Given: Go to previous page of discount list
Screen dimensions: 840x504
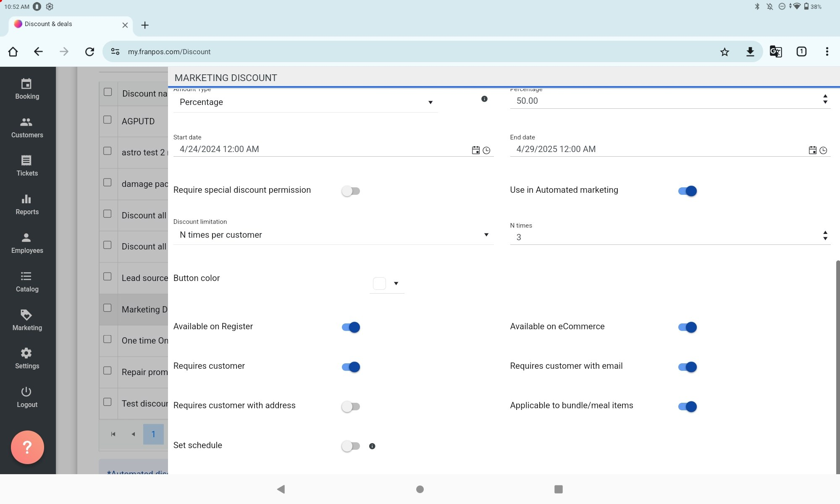Looking at the screenshot, I should pos(133,434).
